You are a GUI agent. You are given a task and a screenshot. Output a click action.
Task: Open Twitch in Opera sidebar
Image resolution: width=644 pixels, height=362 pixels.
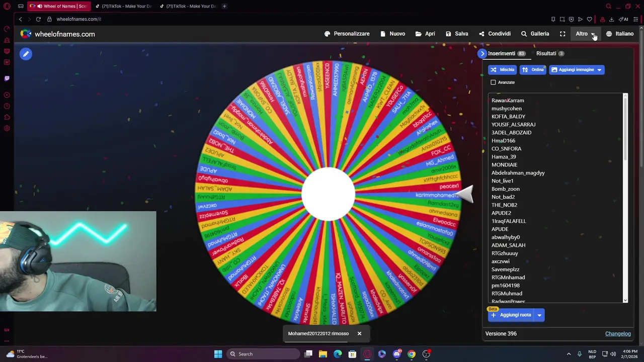(7, 78)
